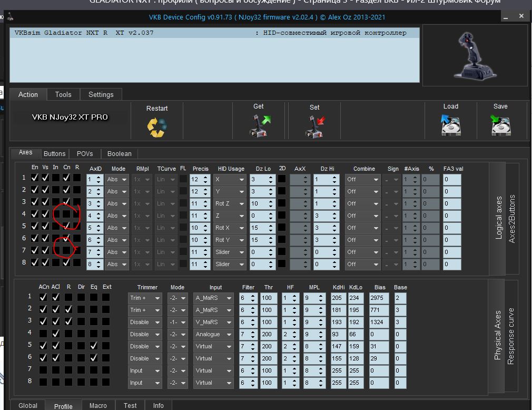
Task: Toggle 2D box for logical axis 1
Action: click(x=282, y=179)
